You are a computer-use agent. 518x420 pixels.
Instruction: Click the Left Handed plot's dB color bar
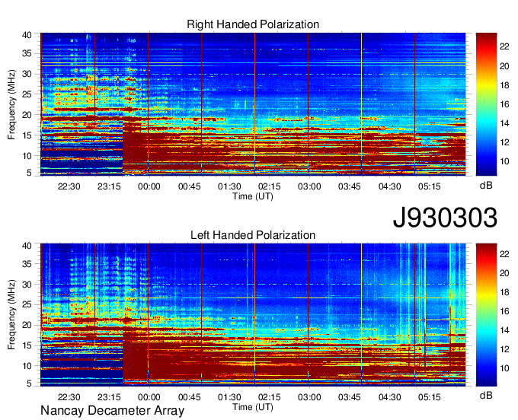(486, 315)
